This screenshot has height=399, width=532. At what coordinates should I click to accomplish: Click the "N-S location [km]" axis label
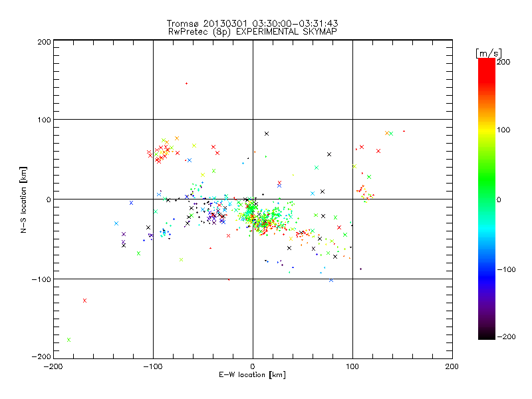pyautogui.click(x=23, y=199)
